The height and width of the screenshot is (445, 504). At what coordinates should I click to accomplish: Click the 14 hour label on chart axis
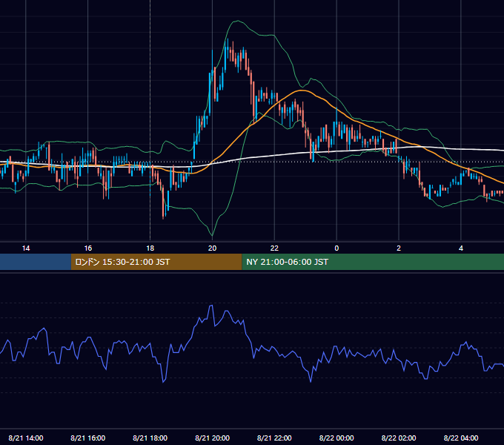tap(26, 248)
